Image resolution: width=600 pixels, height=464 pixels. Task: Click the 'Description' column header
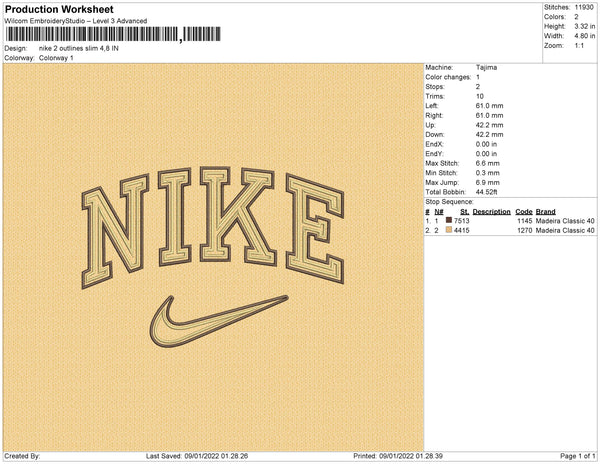tap(491, 212)
